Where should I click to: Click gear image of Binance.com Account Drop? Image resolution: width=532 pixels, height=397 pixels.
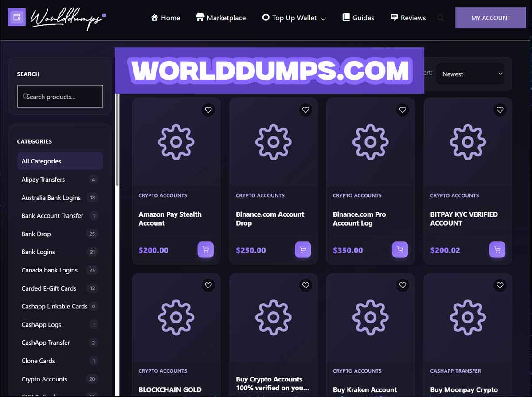tap(273, 142)
